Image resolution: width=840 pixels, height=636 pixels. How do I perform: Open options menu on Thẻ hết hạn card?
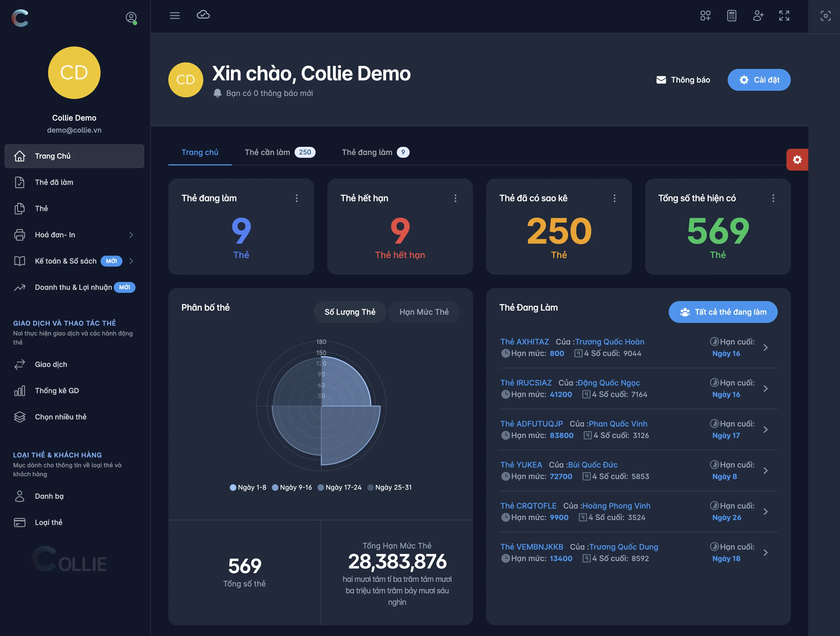pos(455,198)
